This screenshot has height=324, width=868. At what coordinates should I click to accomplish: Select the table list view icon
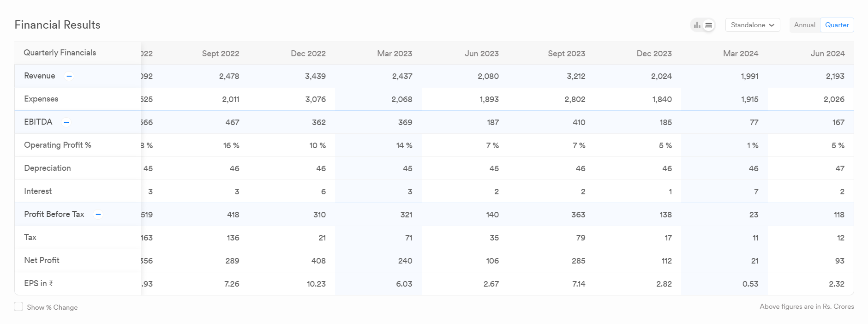click(x=709, y=25)
